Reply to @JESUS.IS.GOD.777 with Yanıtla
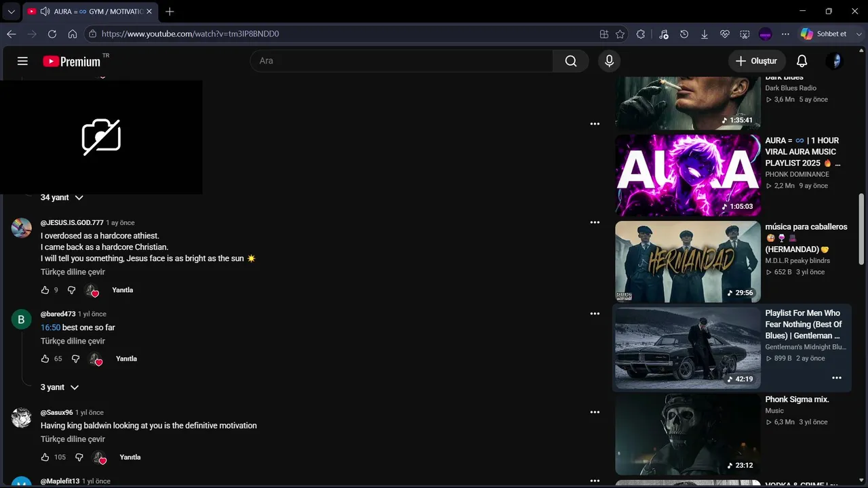 coord(123,290)
